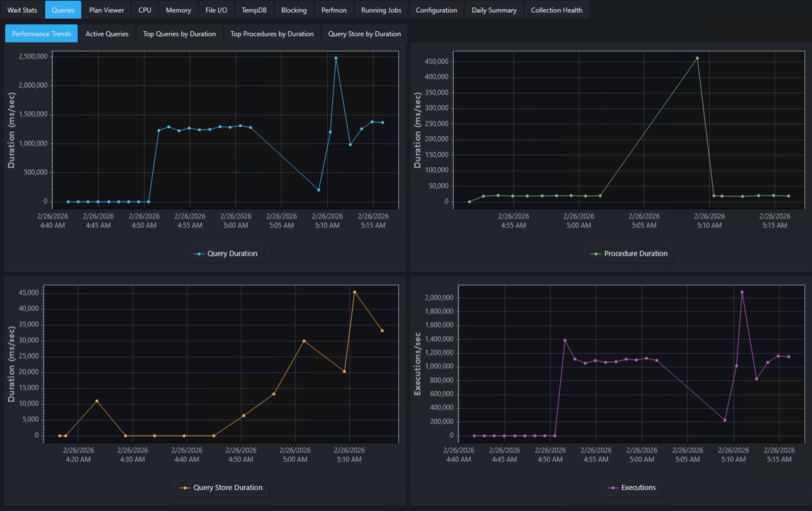Open the Perfmon tab

(x=333, y=10)
